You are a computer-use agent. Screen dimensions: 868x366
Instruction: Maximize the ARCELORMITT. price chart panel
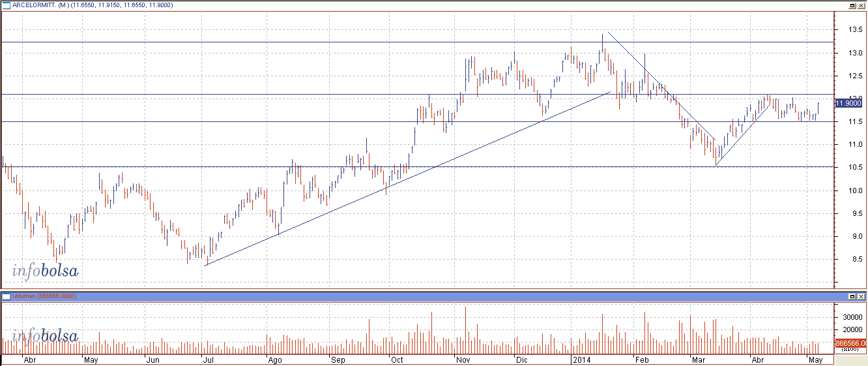852,5
